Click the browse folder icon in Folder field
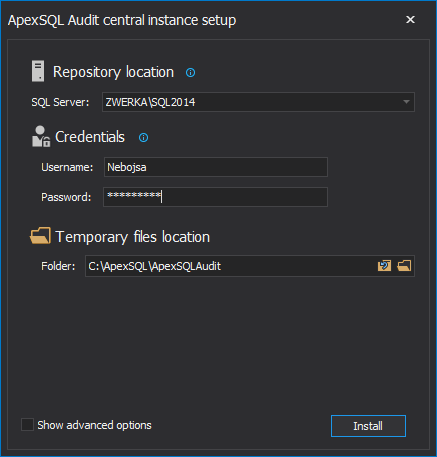The image size is (437, 457). pos(404,266)
